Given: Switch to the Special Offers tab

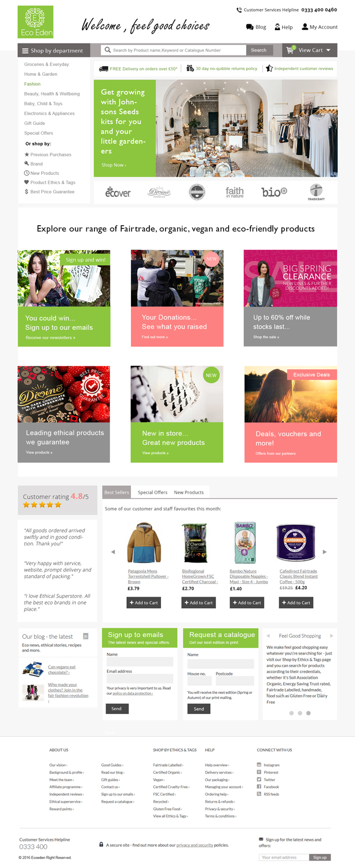Looking at the screenshot, I should [152, 492].
